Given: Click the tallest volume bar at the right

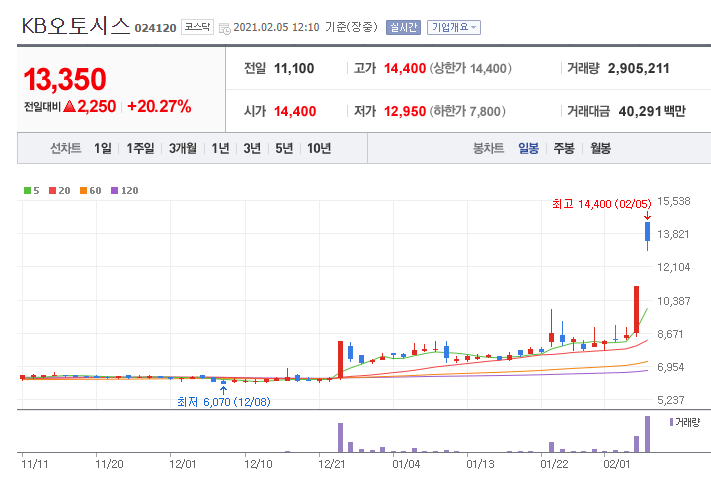Looking at the screenshot, I should [648, 434].
